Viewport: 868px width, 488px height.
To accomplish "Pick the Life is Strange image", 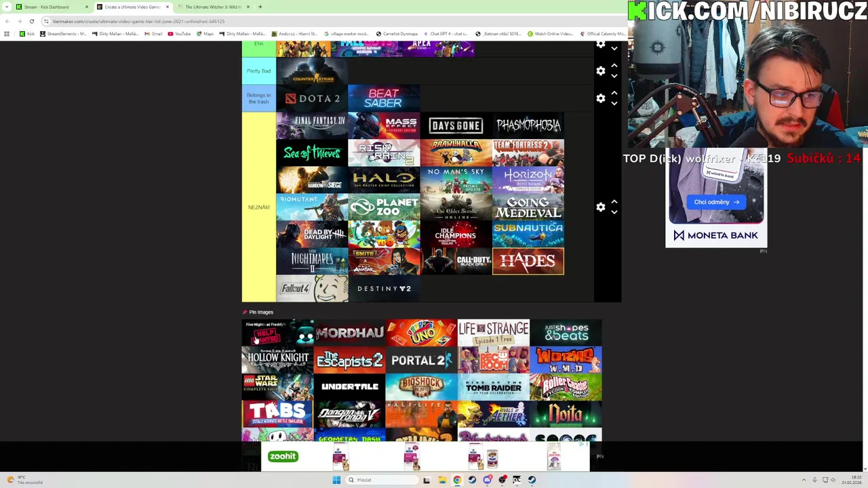I will pyautogui.click(x=493, y=333).
